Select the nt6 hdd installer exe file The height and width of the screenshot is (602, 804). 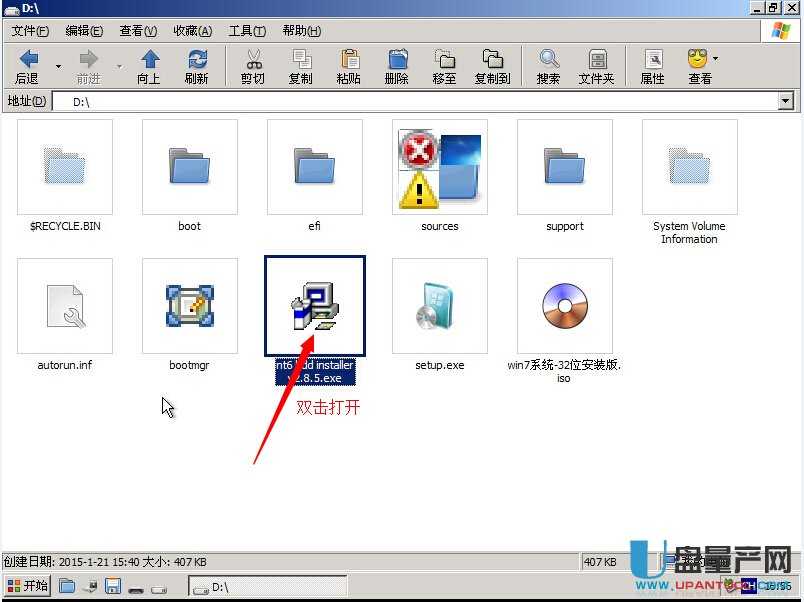coord(315,306)
